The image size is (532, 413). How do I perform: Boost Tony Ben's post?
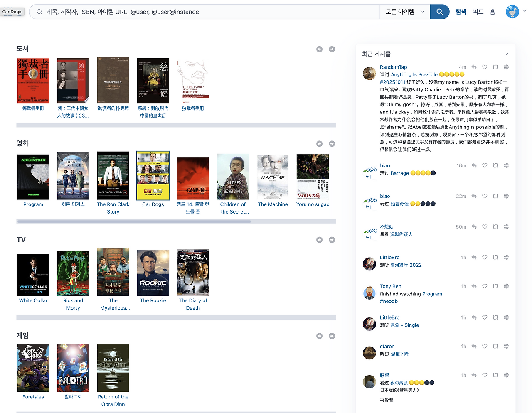pyautogui.click(x=495, y=286)
